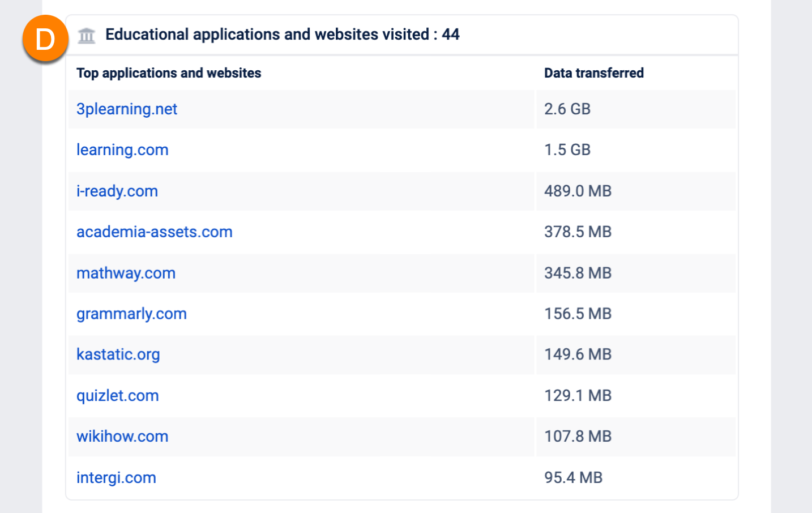Open the 3plearning.net link
812x513 pixels.
coord(127,109)
